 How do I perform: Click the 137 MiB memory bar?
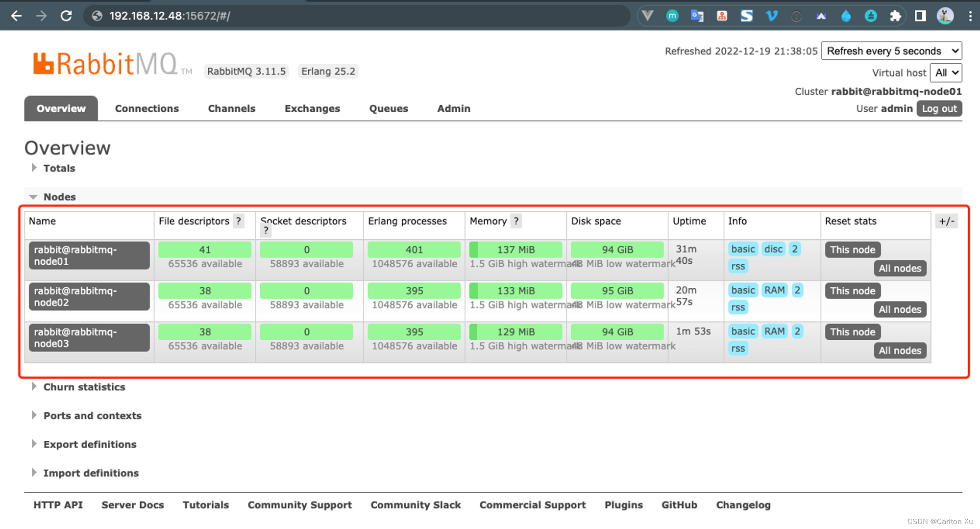515,250
